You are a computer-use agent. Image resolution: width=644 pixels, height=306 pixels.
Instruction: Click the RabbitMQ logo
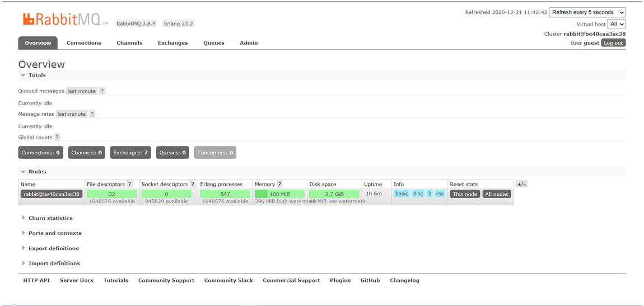[x=66, y=20]
